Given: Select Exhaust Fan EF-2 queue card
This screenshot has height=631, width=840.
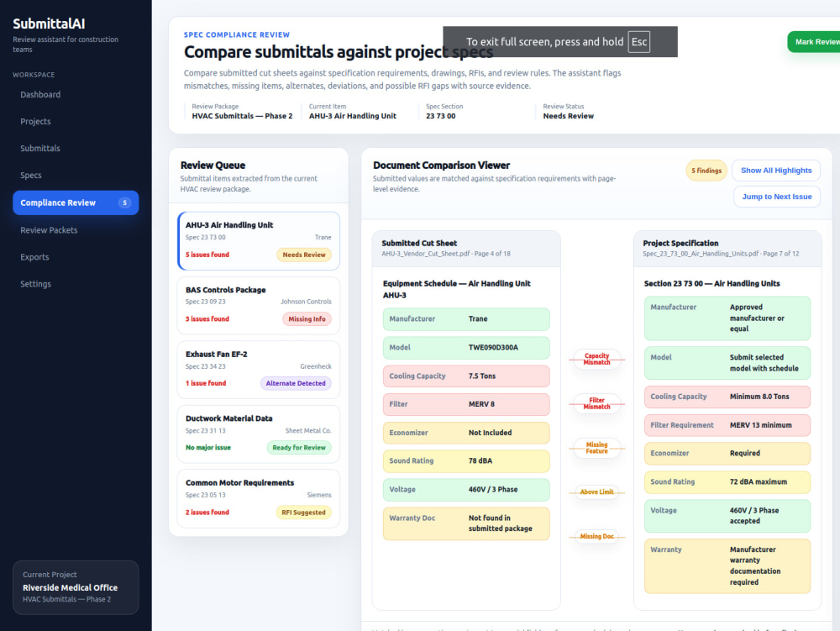Looking at the screenshot, I should click(x=259, y=370).
